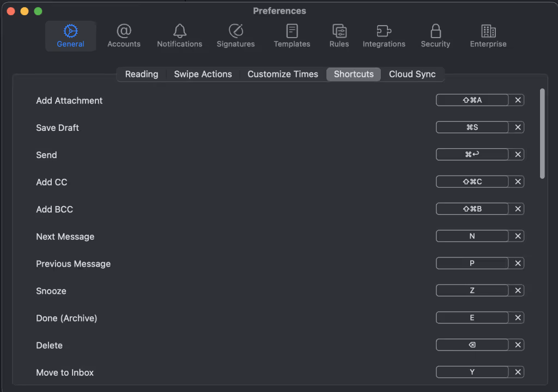
Task: Edit the Save Draft shortcut field
Action: pos(472,127)
